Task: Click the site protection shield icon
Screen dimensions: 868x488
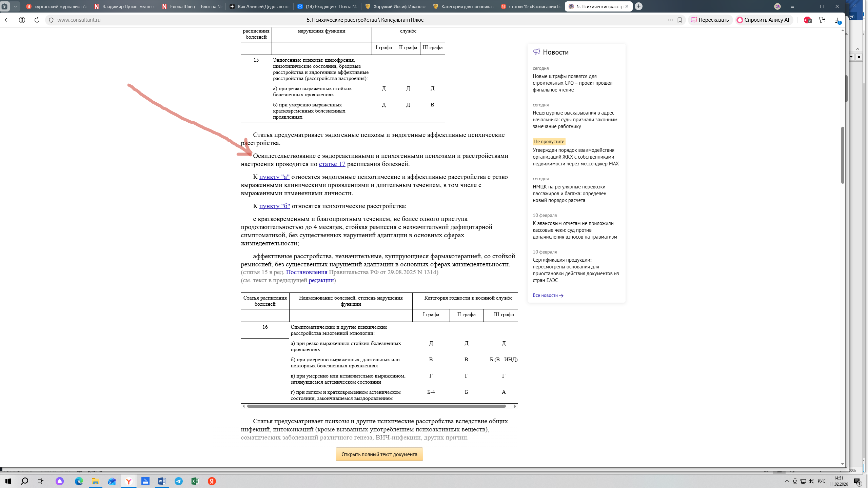Action: [51, 20]
